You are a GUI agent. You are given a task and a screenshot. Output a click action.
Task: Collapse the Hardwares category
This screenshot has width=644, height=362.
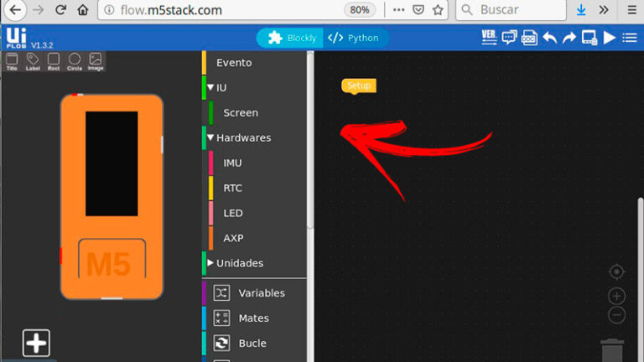point(210,137)
